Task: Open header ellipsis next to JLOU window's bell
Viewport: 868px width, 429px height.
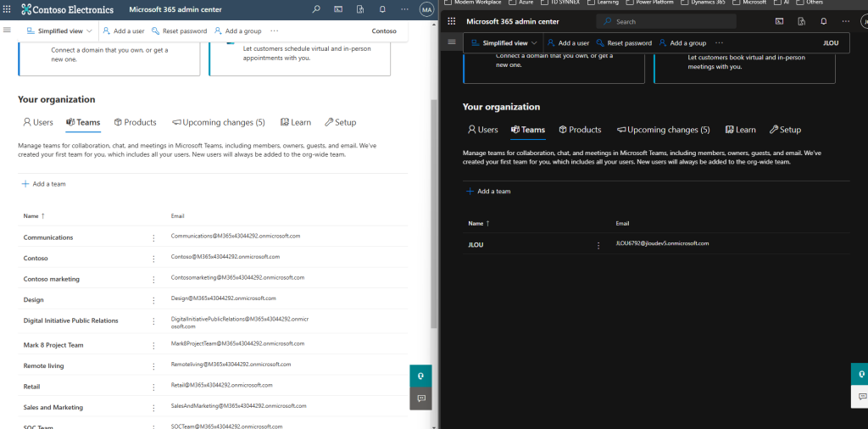Action: (x=846, y=21)
